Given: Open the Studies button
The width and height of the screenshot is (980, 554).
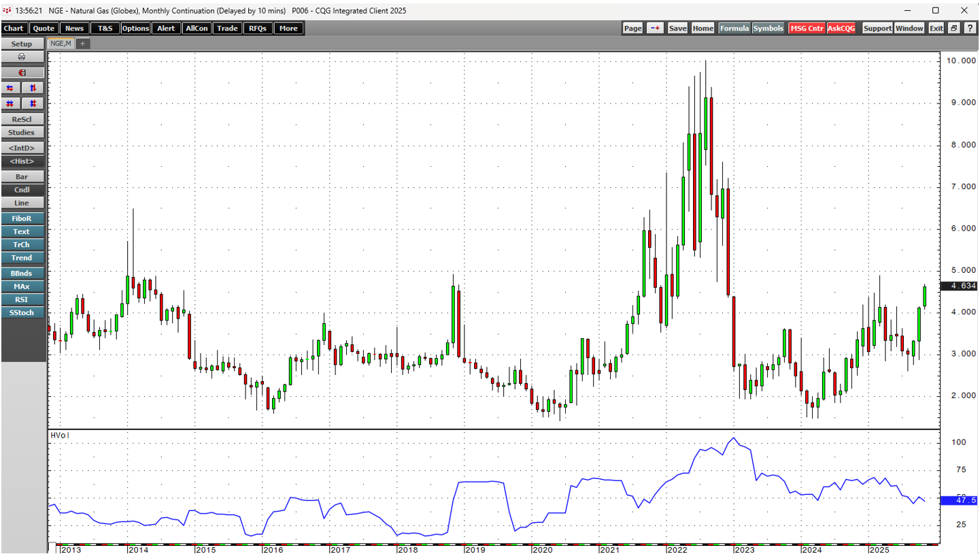Looking at the screenshot, I should [x=22, y=133].
